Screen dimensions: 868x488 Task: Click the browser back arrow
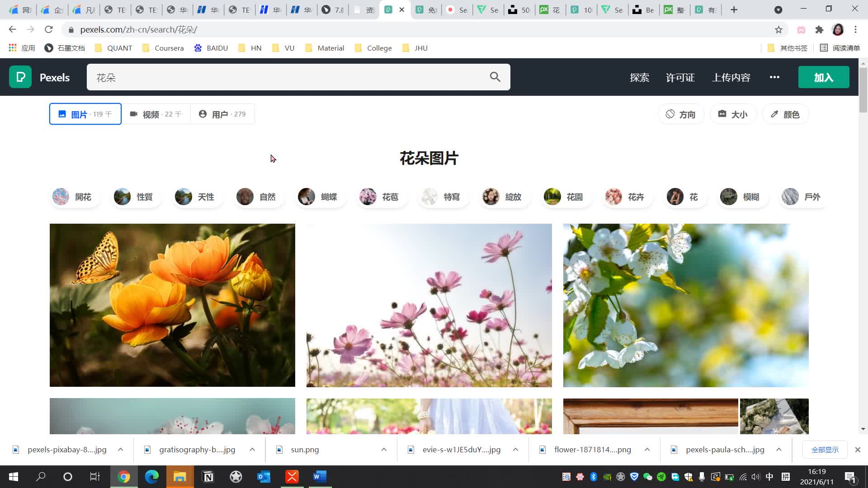tap(12, 29)
